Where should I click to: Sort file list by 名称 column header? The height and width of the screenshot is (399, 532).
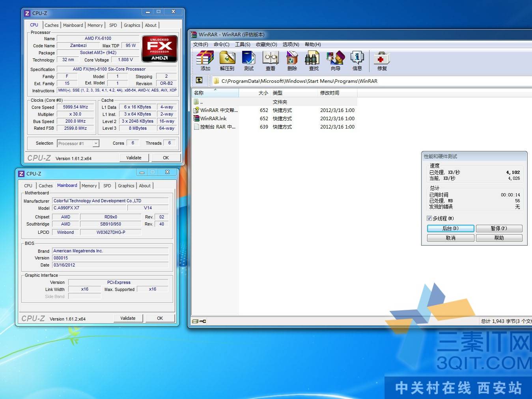[x=215, y=93]
